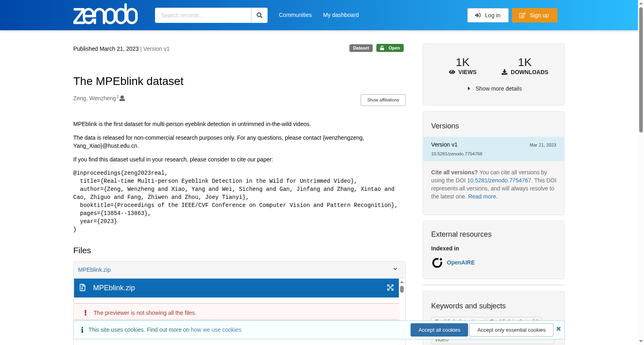Click the fullscreen icon on the MPEblink.zip preview

click(390, 287)
